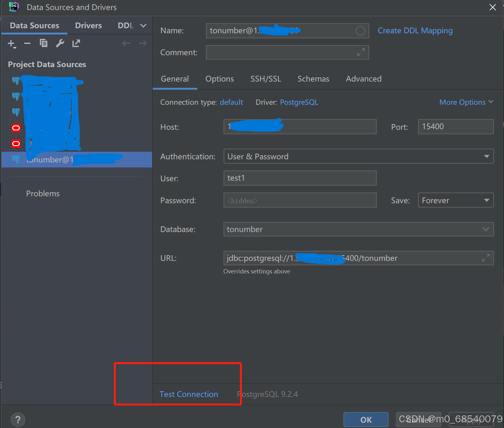Switch to the Data Sources tab
This screenshot has height=428, width=504.
coord(34,25)
